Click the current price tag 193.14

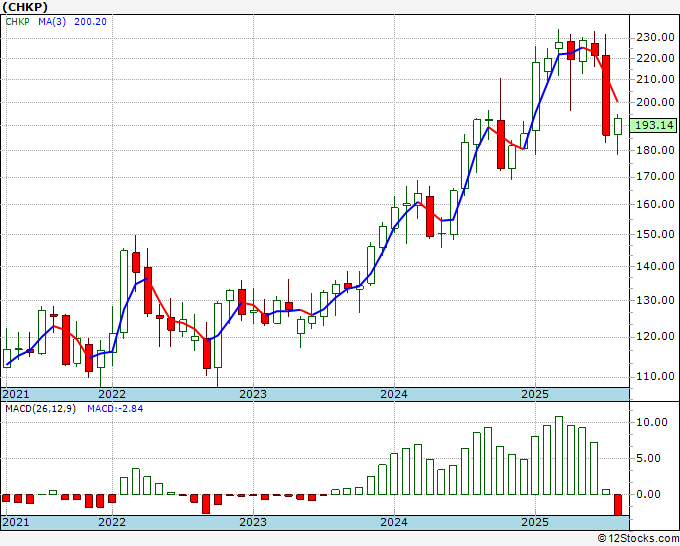click(654, 125)
